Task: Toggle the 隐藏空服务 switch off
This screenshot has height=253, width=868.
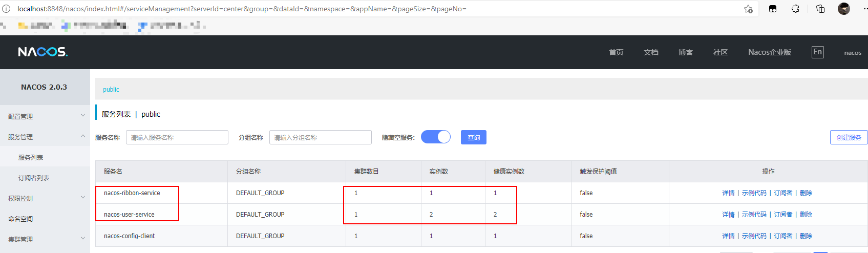Action: pyautogui.click(x=435, y=137)
